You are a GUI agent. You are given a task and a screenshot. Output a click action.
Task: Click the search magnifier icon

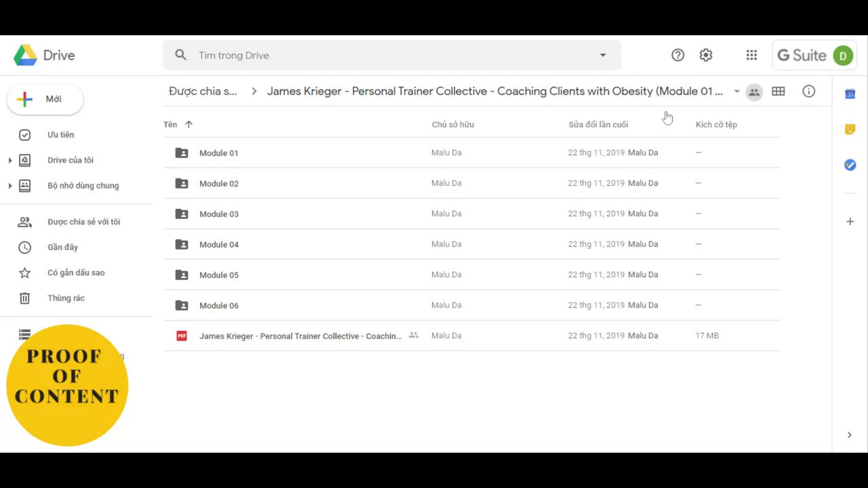180,55
